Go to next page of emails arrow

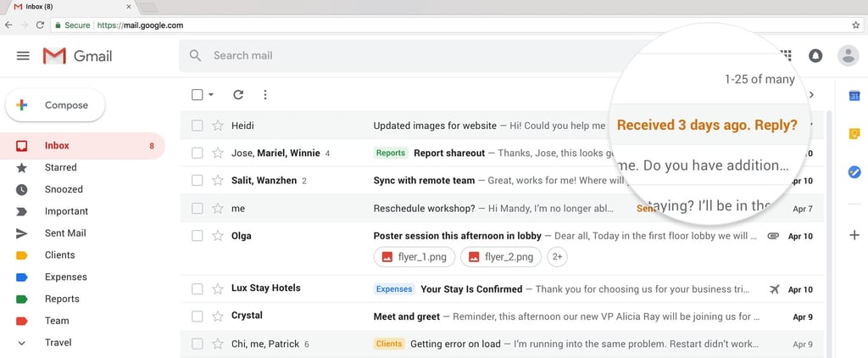[x=811, y=95]
